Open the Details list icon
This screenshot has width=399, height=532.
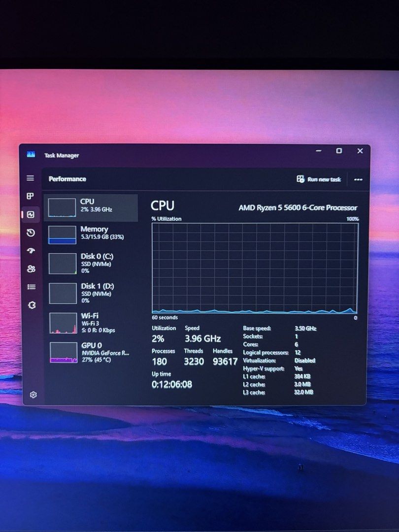31,287
